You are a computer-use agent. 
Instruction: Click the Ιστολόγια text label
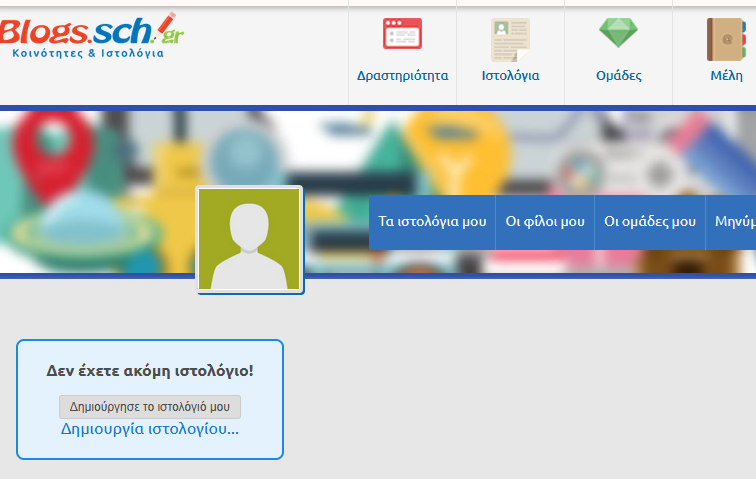coord(510,75)
